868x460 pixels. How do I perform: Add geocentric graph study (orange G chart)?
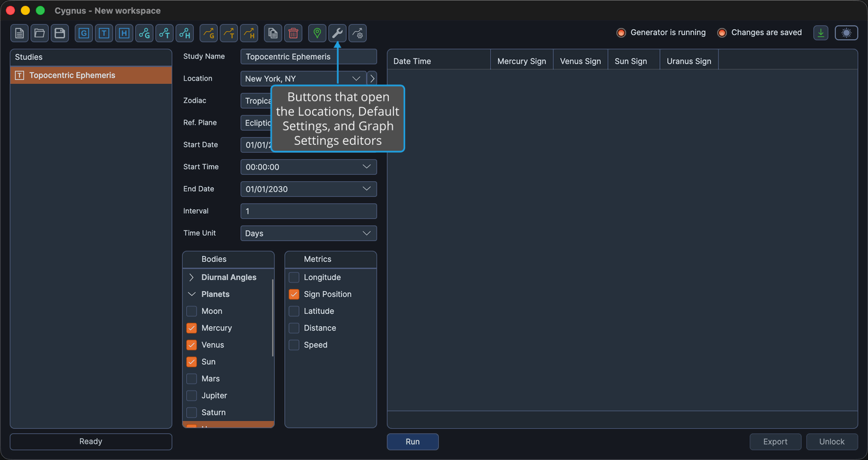209,33
